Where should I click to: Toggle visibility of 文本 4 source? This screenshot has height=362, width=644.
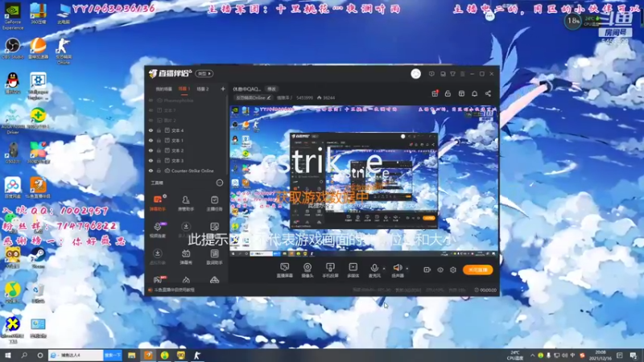click(151, 130)
